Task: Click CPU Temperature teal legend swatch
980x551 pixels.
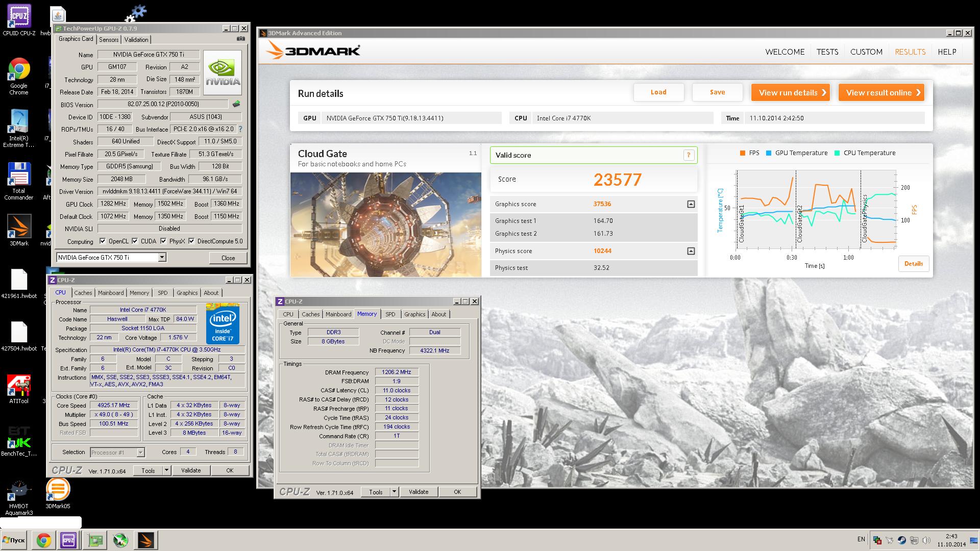Action: [837, 153]
